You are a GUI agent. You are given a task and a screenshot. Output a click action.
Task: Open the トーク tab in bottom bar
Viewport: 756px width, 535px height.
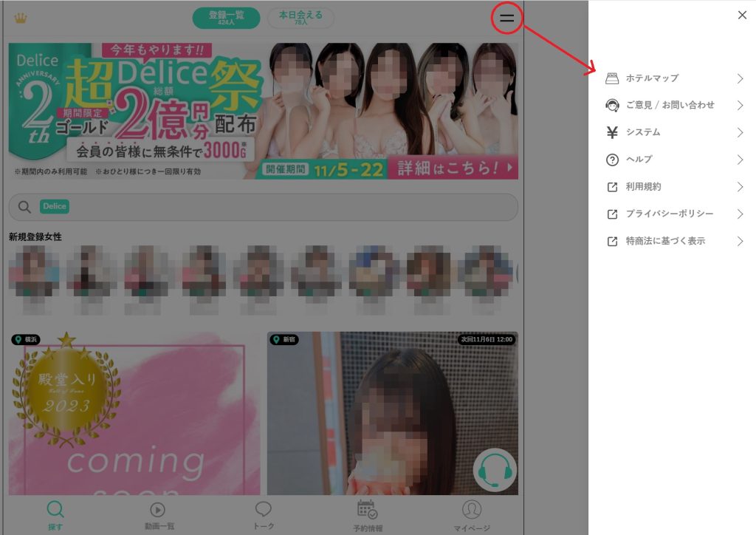point(264,515)
